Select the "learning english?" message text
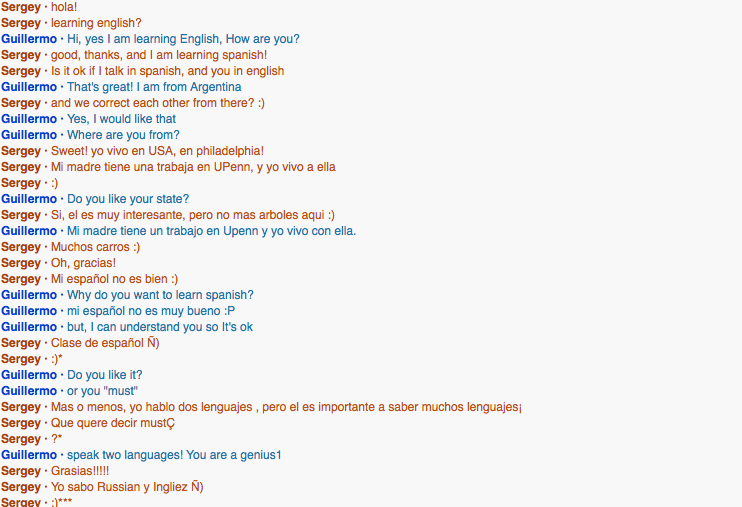 (96, 23)
